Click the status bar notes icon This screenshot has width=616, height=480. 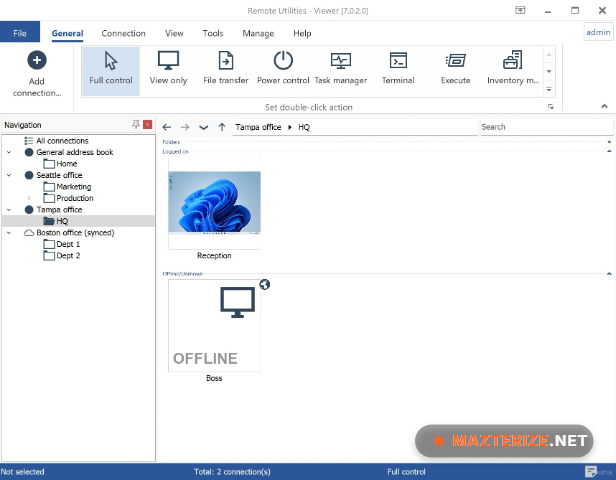click(x=590, y=471)
